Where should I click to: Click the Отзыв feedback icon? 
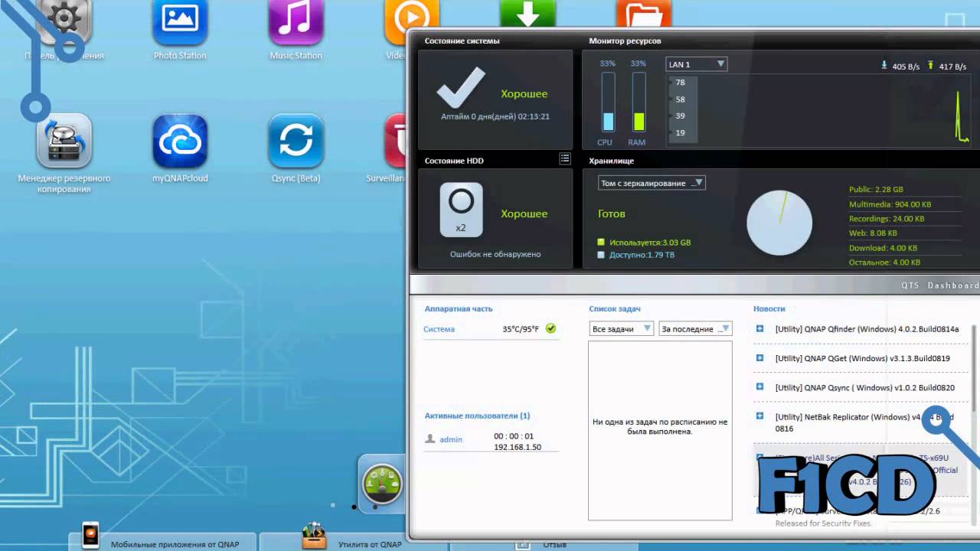tap(523, 544)
